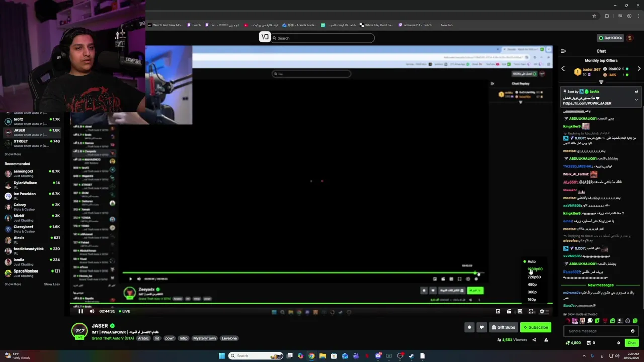Bookmark this page star icon
The image size is (644, 362).
pos(594,16)
